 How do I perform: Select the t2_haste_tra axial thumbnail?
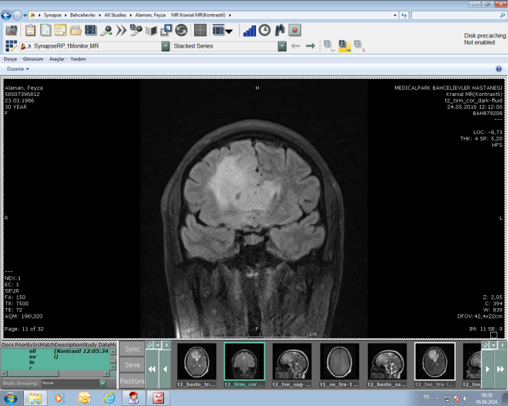point(196,362)
